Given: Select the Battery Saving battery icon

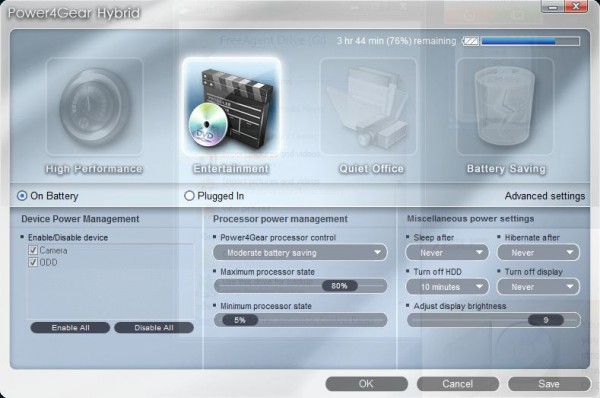Looking at the screenshot, I should click(505, 106).
